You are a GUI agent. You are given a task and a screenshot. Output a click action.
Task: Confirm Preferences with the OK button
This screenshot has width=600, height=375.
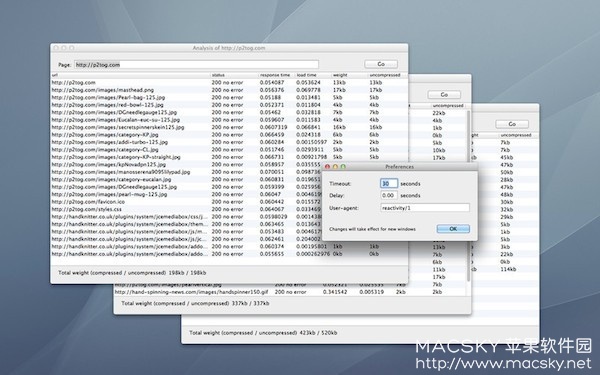pyautogui.click(x=453, y=229)
